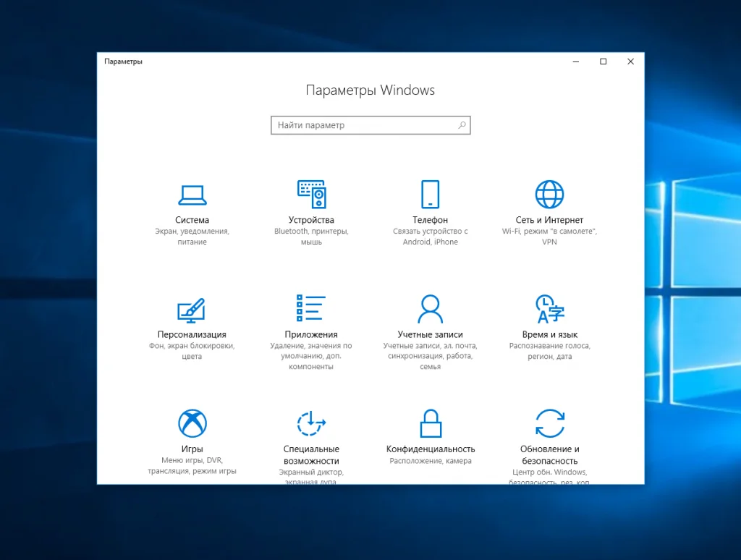Open the Сеть и Интернет globe icon
Viewport: 741px width, 560px height.
(549, 194)
